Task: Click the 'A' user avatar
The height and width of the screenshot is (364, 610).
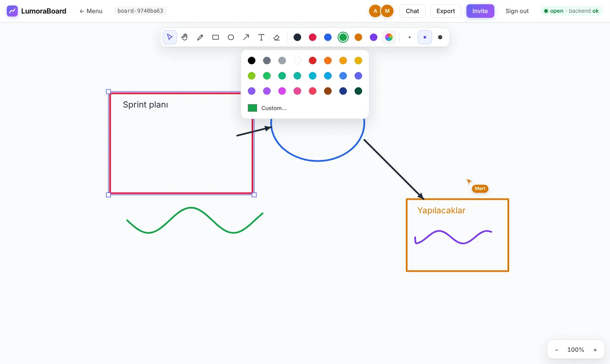Action: pos(375,11)
